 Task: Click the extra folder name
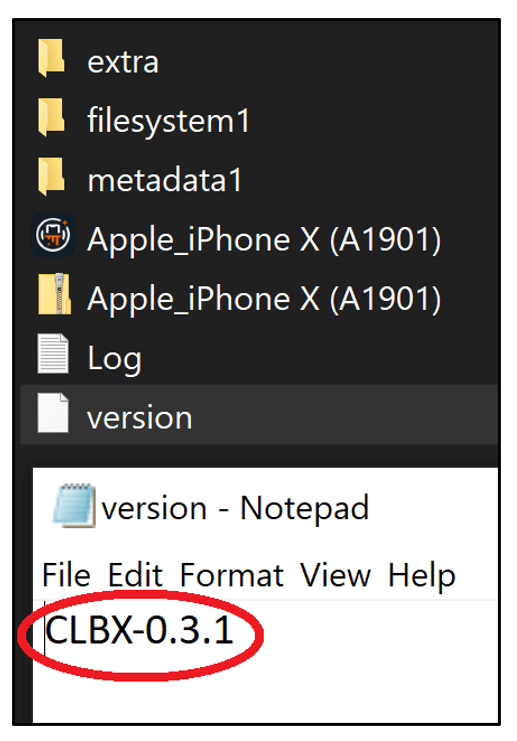[x=123, y=62]
